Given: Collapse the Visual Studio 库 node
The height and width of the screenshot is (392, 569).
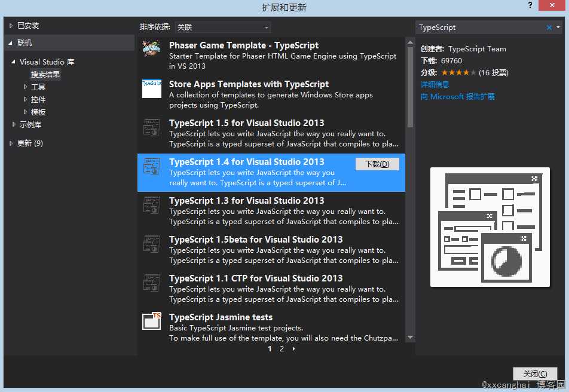Looking at the screenshot, I should (x=13, y=62).
